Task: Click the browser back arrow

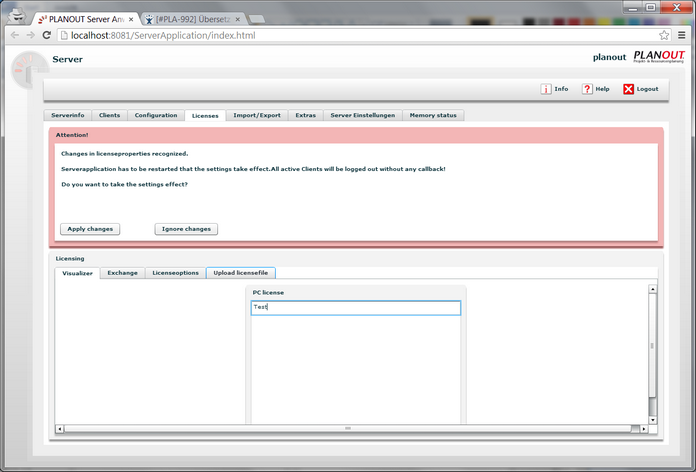Action: [x=15, y=35]
